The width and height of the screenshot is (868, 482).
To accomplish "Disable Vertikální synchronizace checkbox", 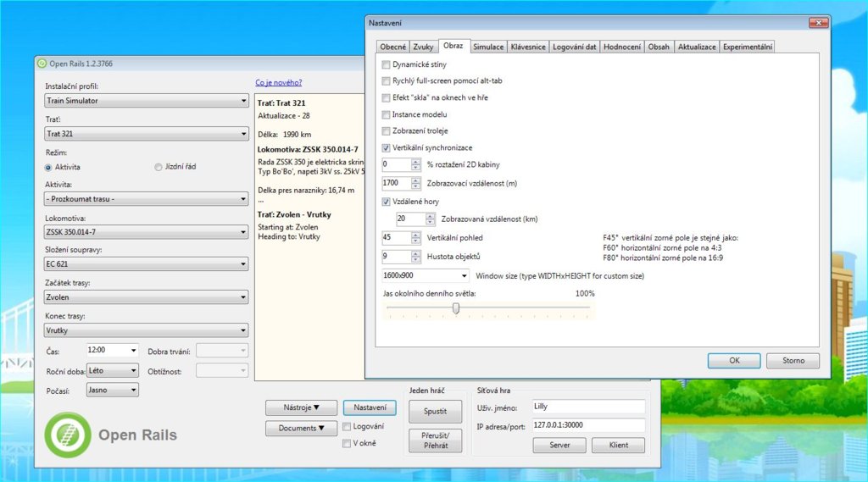I will [x=386, y=147].
